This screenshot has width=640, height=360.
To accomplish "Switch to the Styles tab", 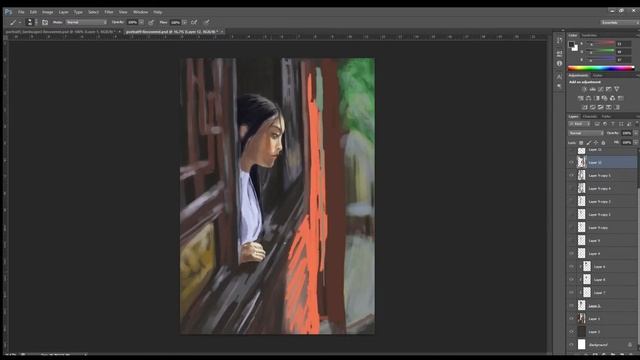I will pyautogui.click(x=598, y=76).
